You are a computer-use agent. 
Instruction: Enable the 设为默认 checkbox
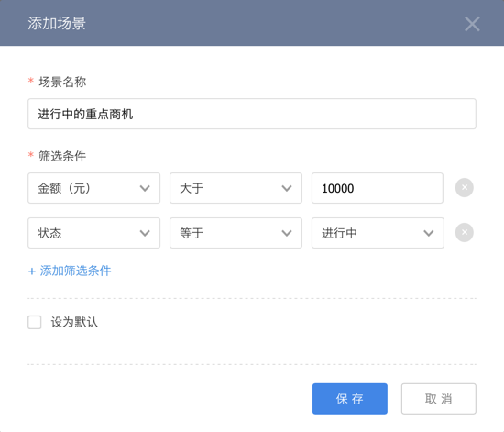click(35, 322)
